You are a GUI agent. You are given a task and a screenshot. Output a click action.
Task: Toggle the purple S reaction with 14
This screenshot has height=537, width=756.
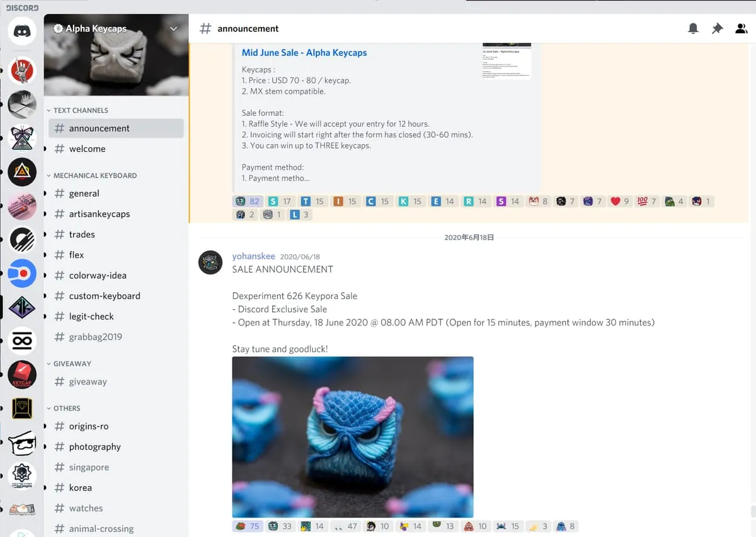pos(508,201)
